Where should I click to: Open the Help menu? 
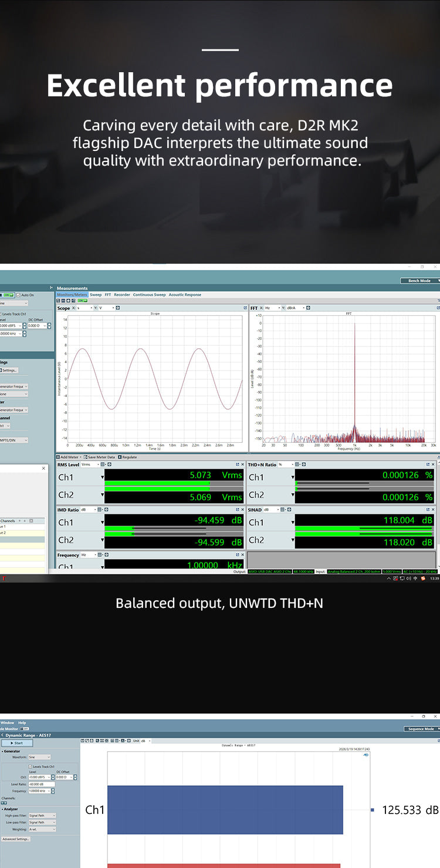(22, 722)
